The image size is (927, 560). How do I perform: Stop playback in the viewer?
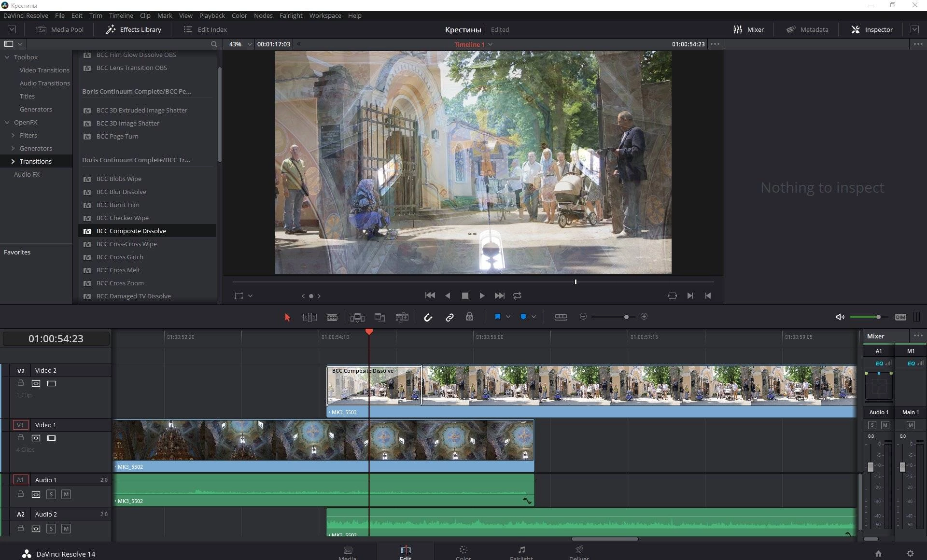click(465, 295)
